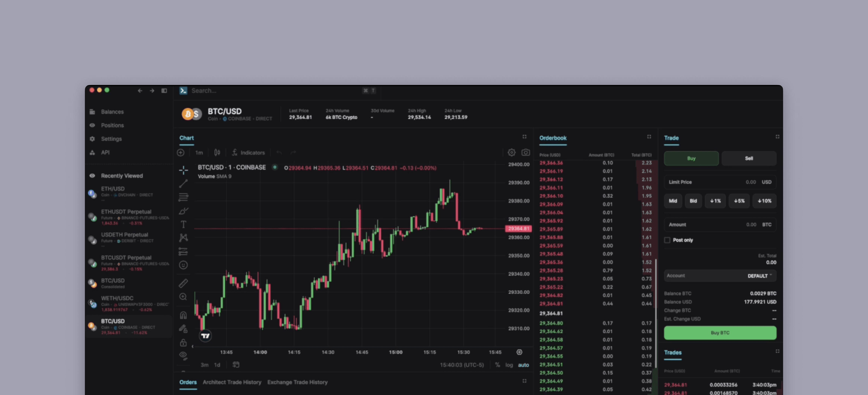This screenshot has width=868, height=395.
Task: Click the Search input field
Action: [276, 91]
